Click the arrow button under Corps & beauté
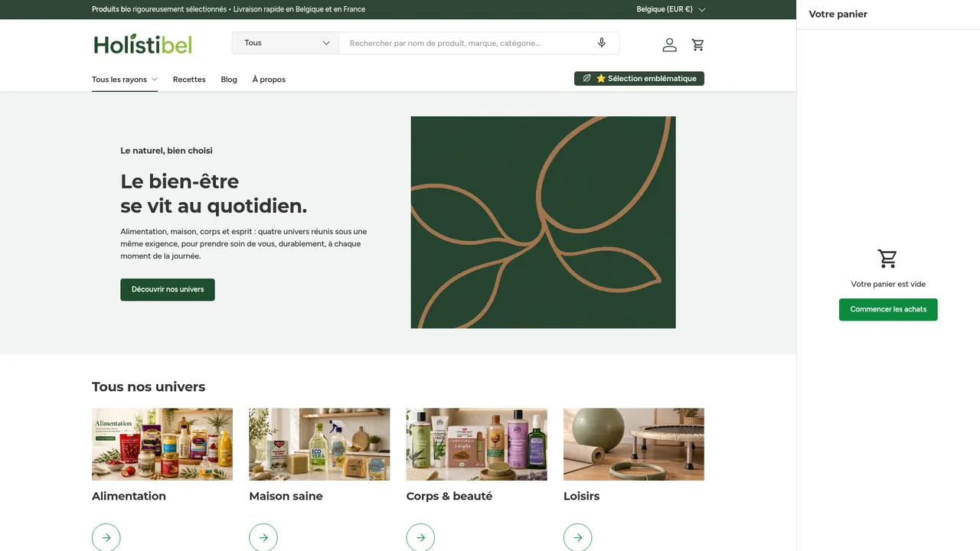 (x=420, y=537)
